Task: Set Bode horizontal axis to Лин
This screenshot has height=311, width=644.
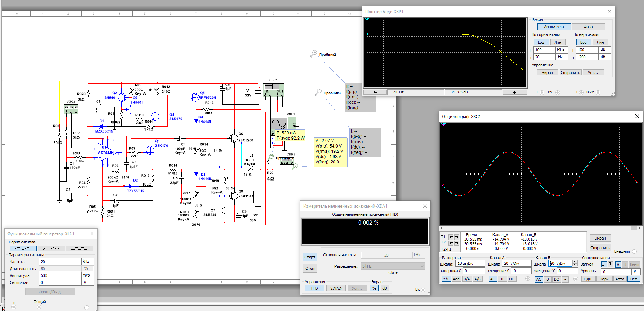Action: pos(558,42)
